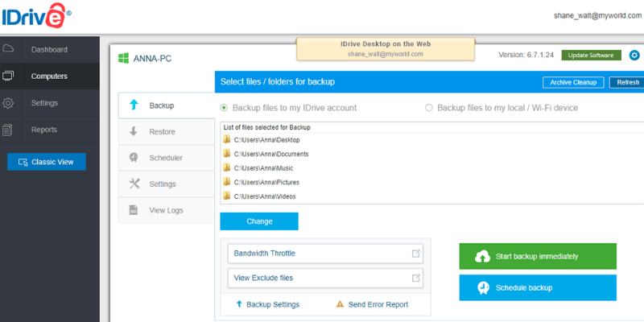Click the warning triangle by Send Error Report

tap(340, 304)
